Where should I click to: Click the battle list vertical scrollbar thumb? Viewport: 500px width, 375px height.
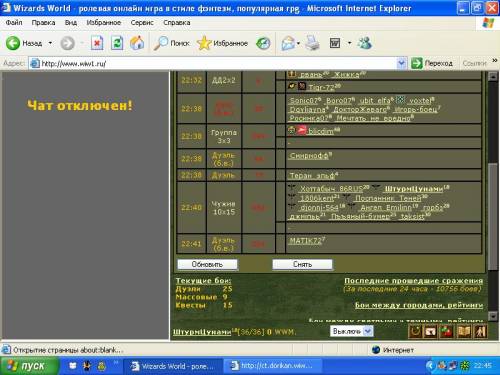493,217
